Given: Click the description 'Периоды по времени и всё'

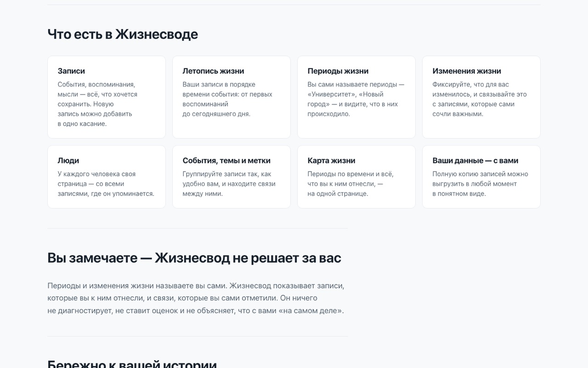Looking at the screenshot, I should point(351,184).
